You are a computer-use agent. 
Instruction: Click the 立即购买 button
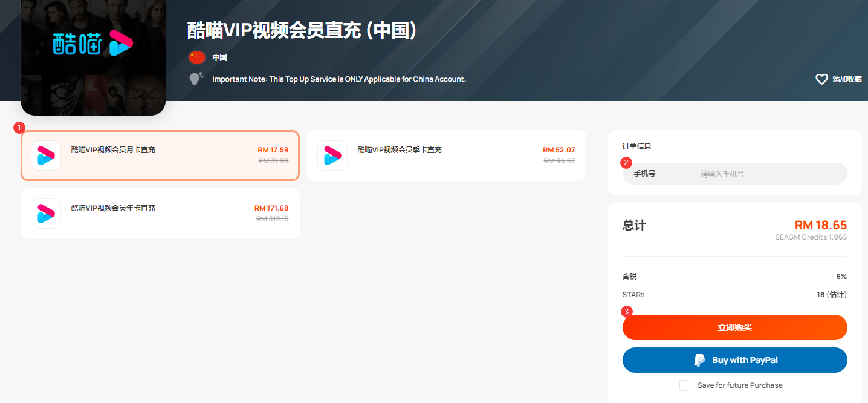tap(735, 327)
